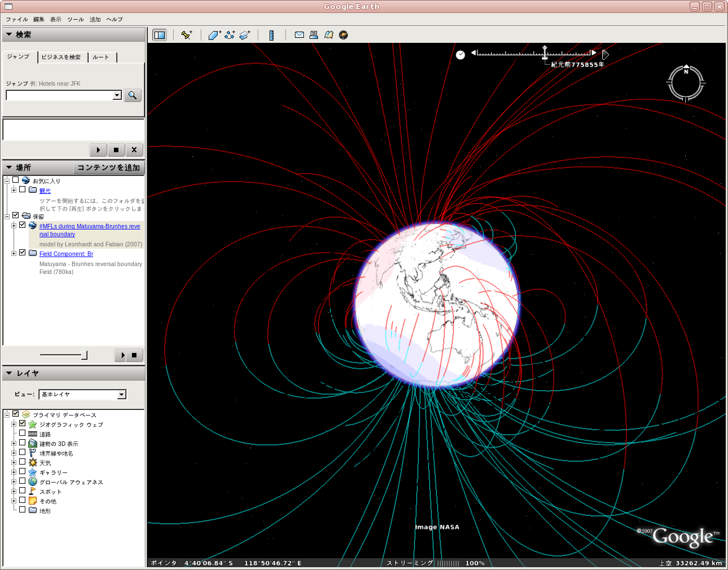The height and width of the screenshot is (570, 728).
Task: Open the Ruler measurement tool
Action: coord(271,35)
